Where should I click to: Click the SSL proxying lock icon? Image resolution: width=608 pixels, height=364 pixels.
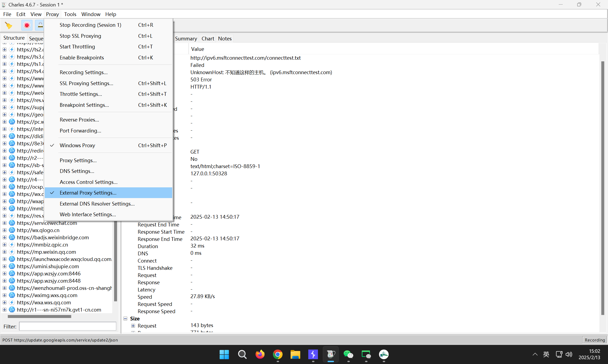40,25
